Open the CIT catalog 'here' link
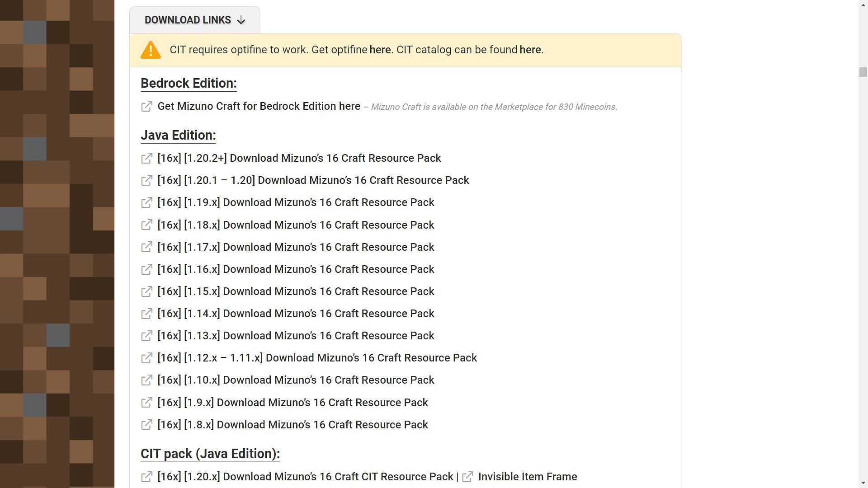 (x=530, y=50)
